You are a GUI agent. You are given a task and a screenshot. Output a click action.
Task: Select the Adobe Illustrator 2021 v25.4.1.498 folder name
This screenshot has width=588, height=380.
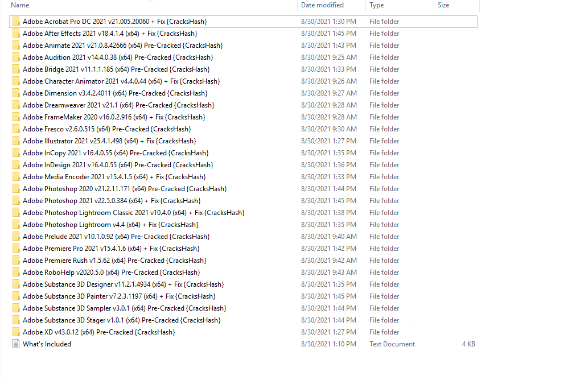[109, 141]
